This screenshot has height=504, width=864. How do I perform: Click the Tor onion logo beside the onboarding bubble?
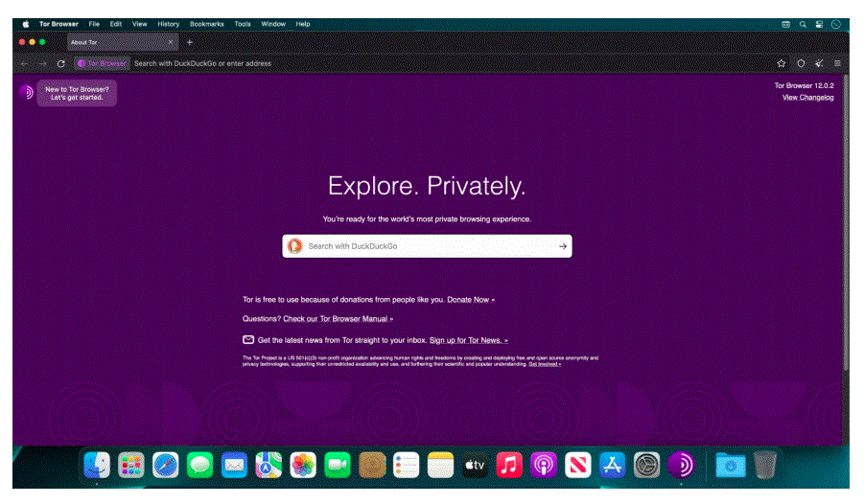pyautogui.click(x=26, y=92)
